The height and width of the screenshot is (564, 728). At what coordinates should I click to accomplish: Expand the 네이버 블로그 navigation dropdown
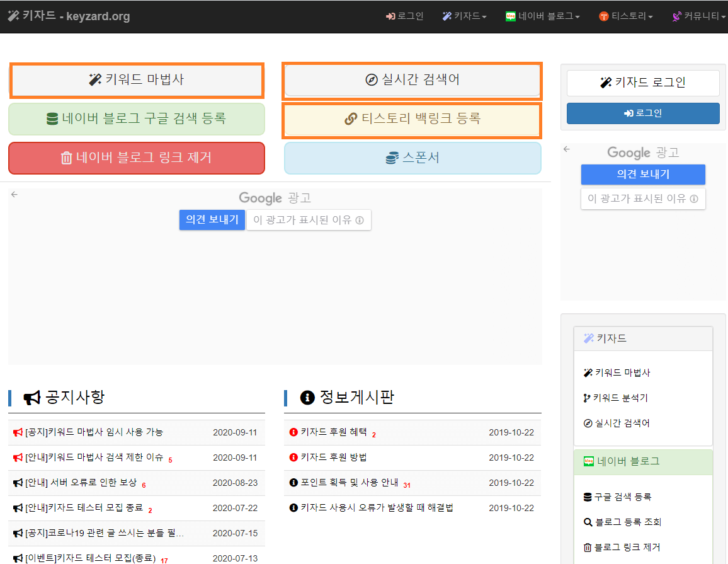coord(543,16)
